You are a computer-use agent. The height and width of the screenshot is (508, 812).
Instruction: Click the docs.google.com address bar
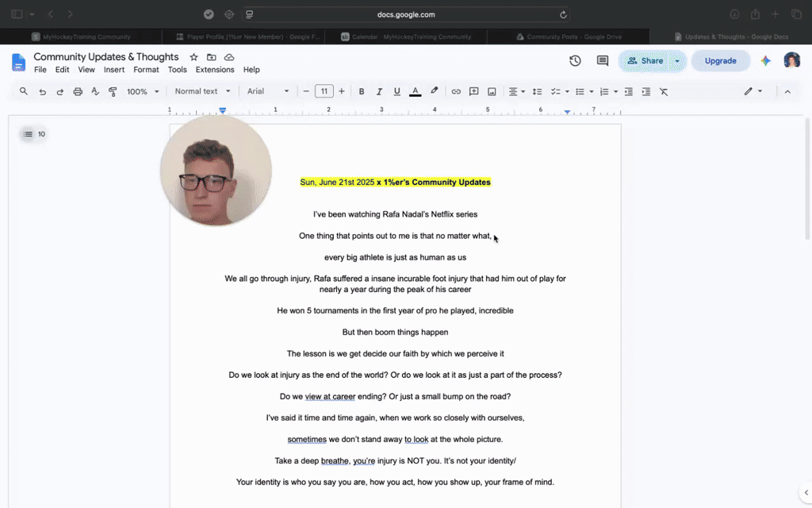coord(405,14)
